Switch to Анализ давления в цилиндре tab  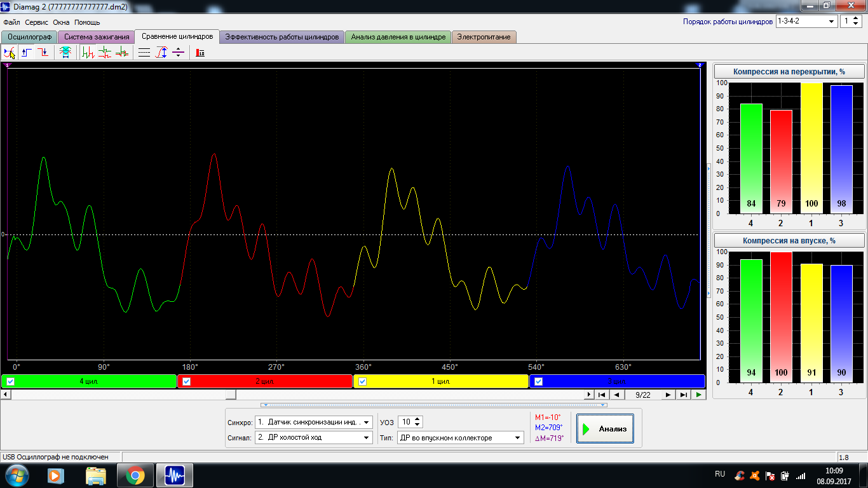[x=398, y=37]
